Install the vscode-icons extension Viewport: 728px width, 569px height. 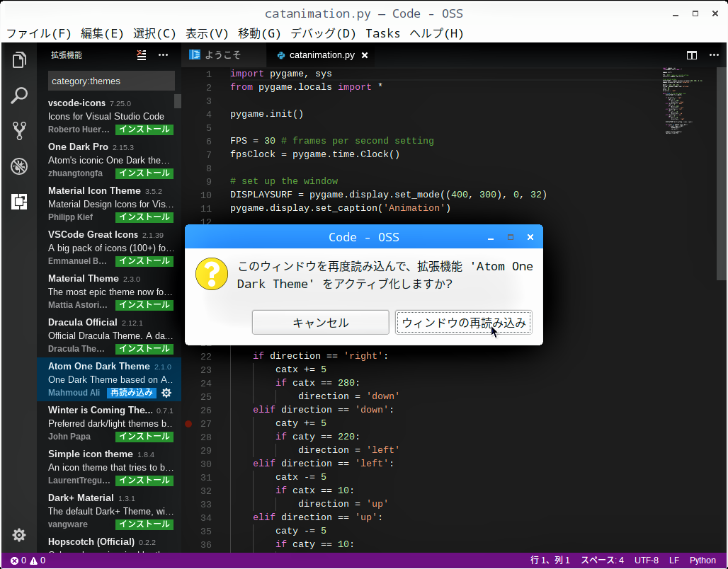(x=144, y=130)
